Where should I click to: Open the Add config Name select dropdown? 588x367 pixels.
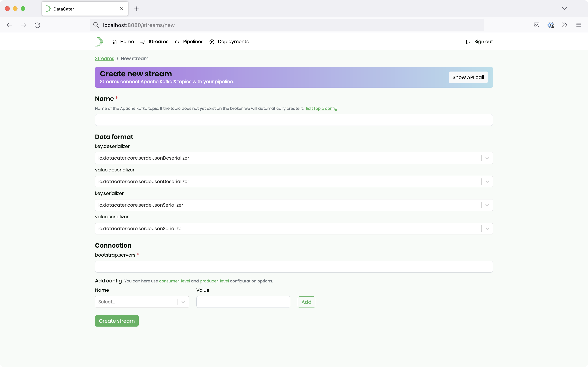coord(183,302)
